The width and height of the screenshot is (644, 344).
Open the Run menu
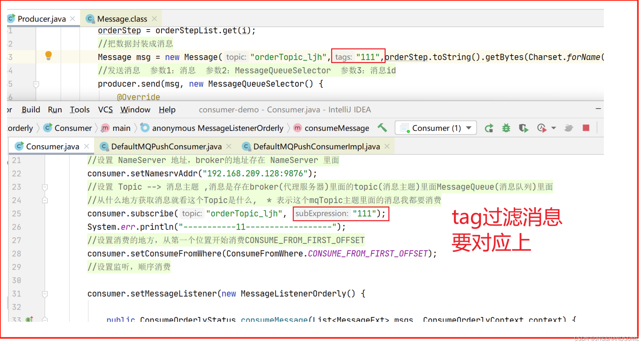55,110
